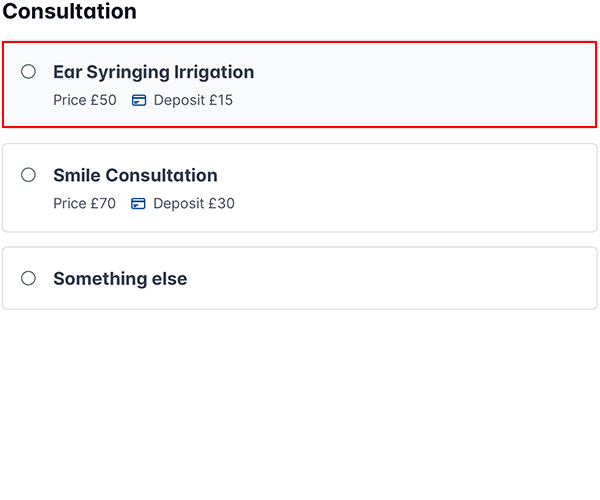This screenshot has width=600, height=500.
Task: Select the Ear Syringing Irrigation radio button
Action: (29, 72)
